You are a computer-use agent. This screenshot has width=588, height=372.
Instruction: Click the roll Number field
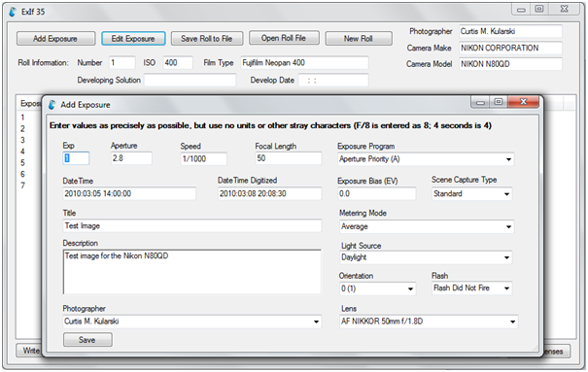click(121, 62)
